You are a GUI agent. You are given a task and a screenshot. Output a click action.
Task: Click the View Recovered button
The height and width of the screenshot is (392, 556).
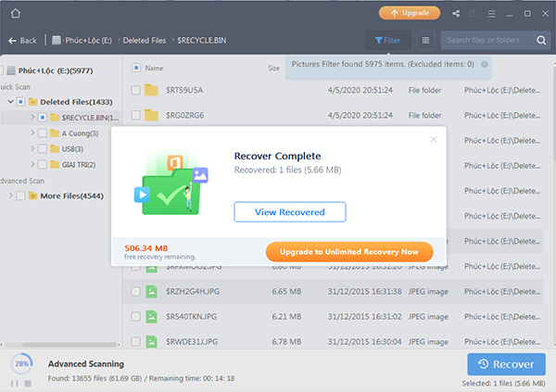pos(290,212)
